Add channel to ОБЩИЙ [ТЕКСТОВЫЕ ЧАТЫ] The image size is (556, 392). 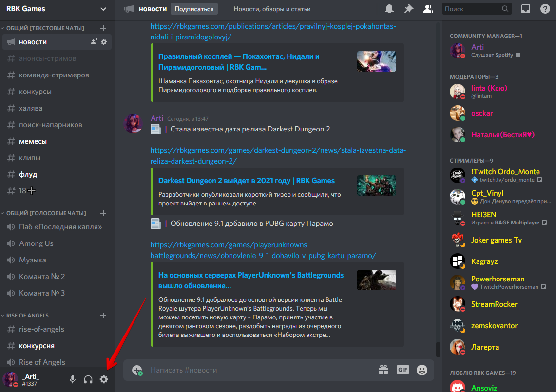pos(103,28)
